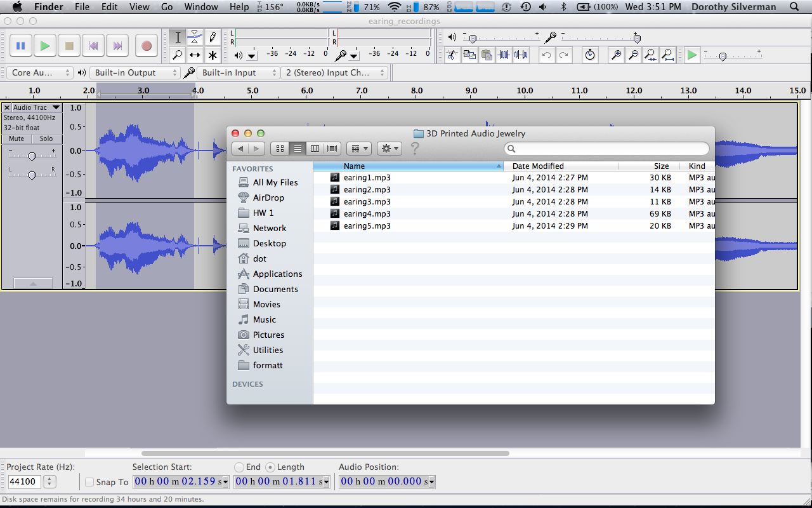Switch Finder to column view

coord(315,149)
